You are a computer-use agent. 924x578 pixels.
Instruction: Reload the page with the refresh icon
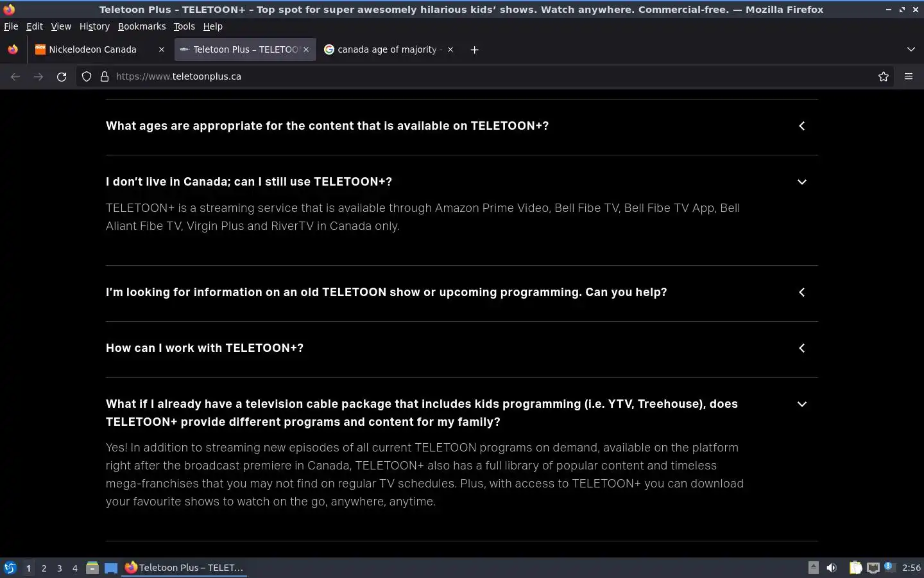coord(62,76)
